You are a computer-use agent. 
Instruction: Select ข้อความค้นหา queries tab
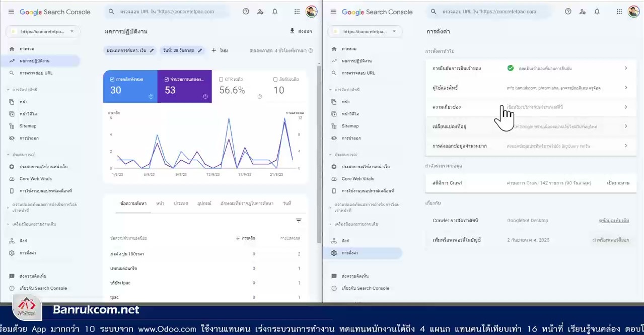pyautogui.click(x=133, y=204)
